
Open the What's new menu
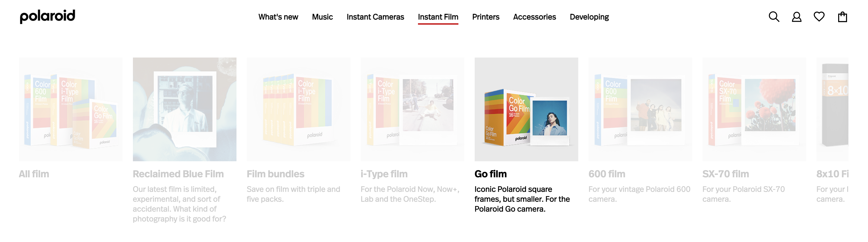point(278,17)
